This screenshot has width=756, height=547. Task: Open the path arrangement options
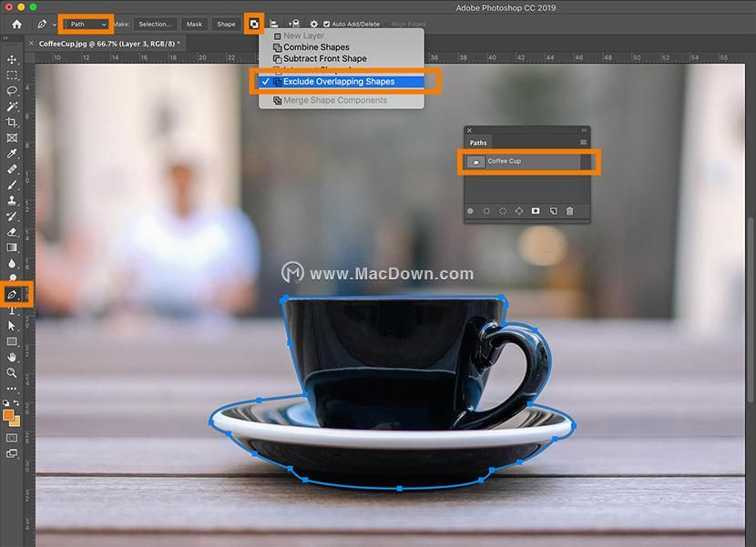coord(293,24)
